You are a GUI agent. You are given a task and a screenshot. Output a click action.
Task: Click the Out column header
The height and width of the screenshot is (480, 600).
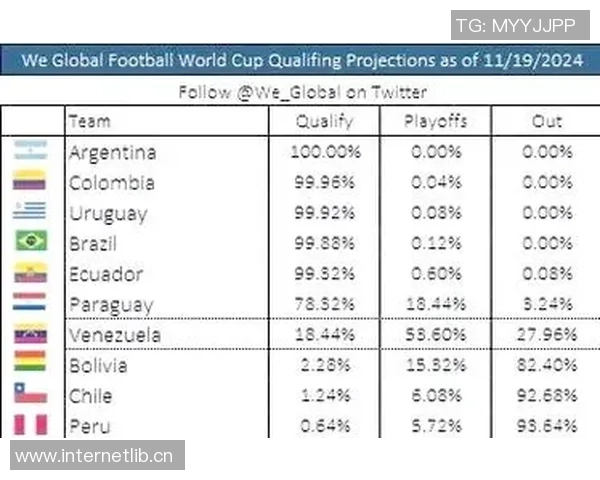(547, 122)
